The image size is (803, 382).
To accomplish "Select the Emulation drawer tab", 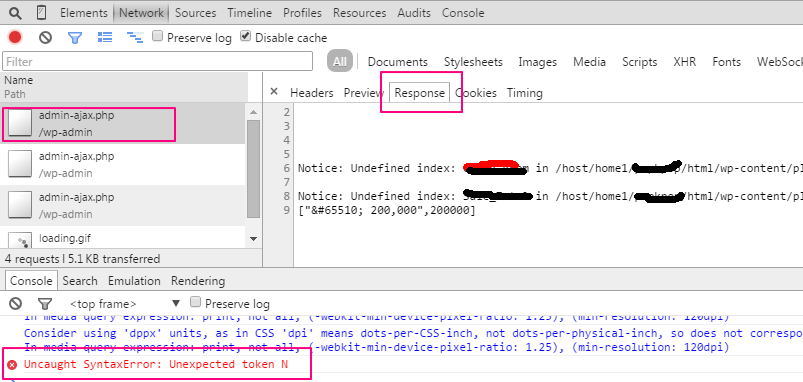I will coord(134,281).
